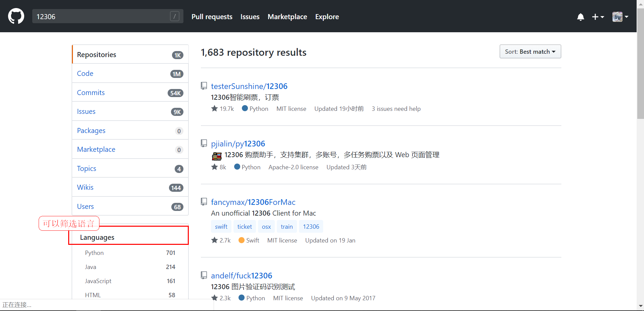Click 'Apache-2.0 license' text
Screen dimensions: 644x311
pos(293,167)
